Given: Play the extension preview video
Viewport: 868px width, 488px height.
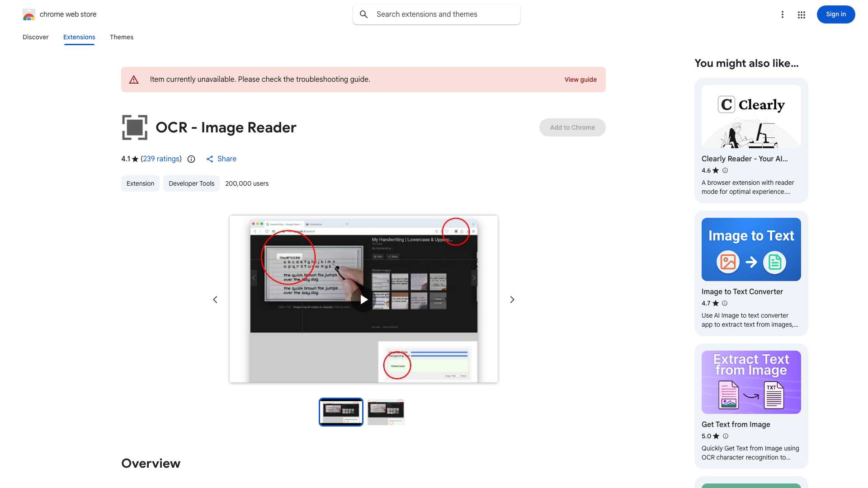Looking at the screenshot, I should pos(363,299).
